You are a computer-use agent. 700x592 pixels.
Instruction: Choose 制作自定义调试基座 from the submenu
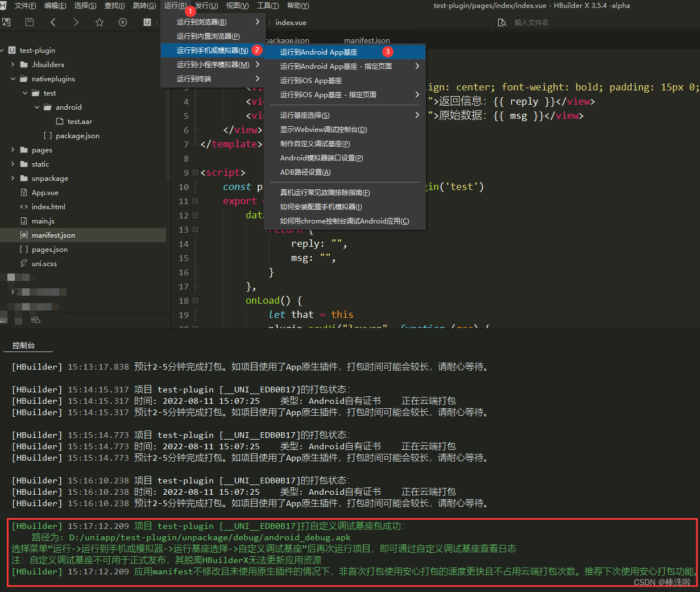315,144
